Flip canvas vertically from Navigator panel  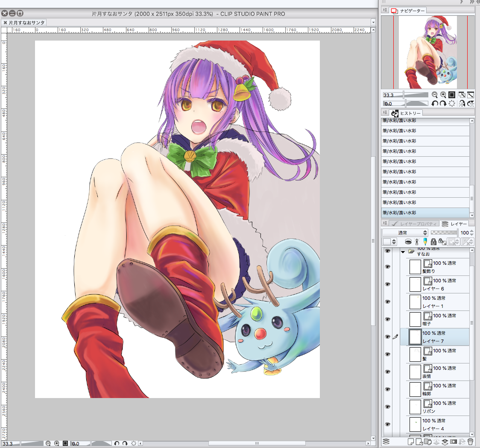471,103
